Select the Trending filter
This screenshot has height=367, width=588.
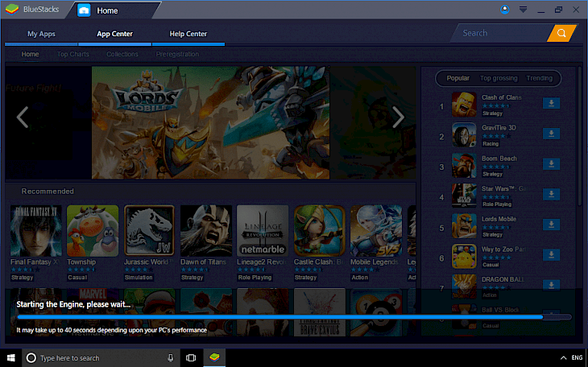point(539,78)
